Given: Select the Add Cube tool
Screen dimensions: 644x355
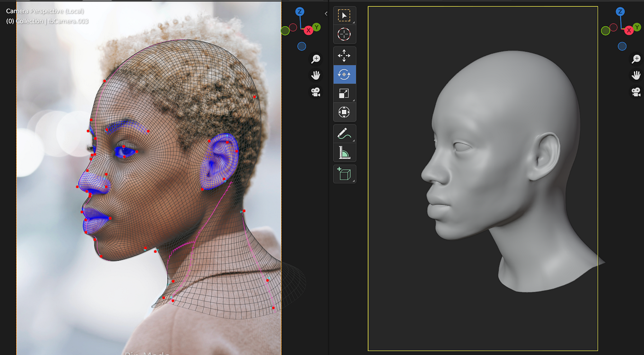Looking at the screenshot, I should pyautogui.click(x=344, y=174).
